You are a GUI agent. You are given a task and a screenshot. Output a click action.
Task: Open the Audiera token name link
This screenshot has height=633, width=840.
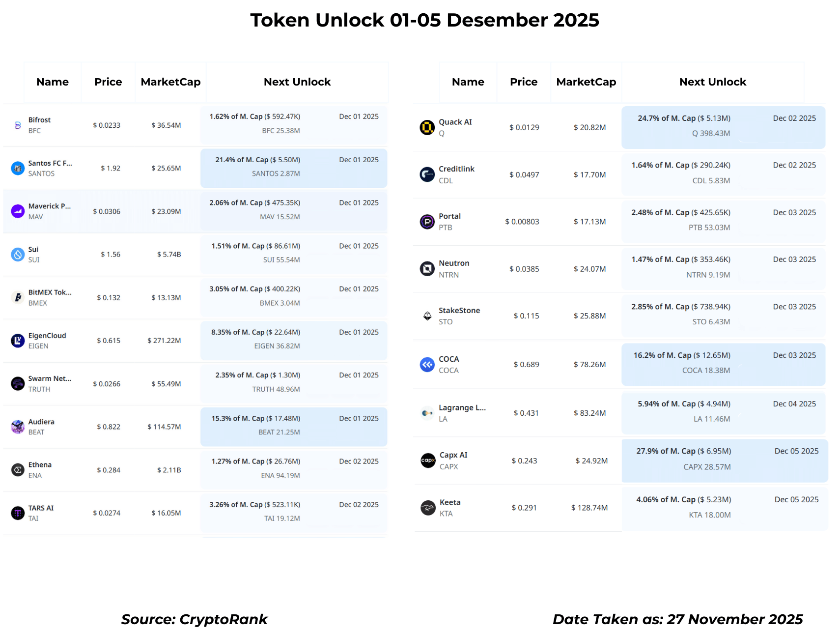point(41,422)
